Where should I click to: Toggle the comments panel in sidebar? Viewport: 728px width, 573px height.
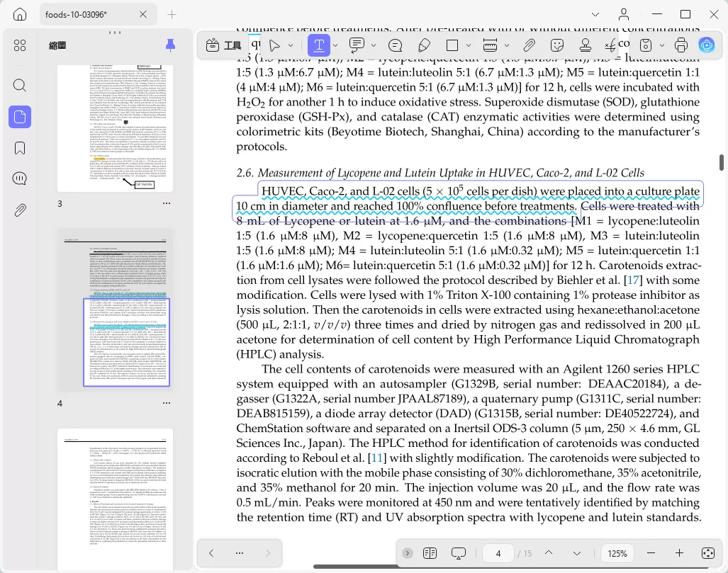coord(20,178)
